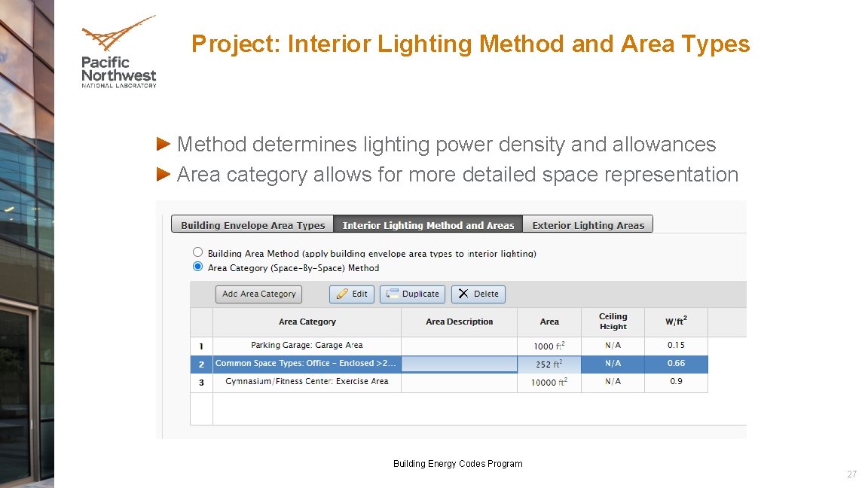The width and height of the screenshot is (868, 488).
Task: Click the Ceiling Height column header
Action: pyautogui.click(x=612, y=322)
